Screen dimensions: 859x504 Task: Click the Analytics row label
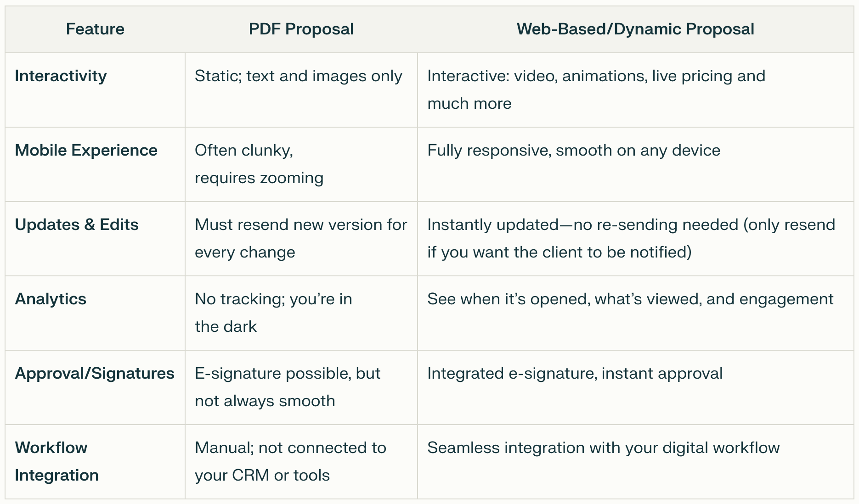(51, 299)
